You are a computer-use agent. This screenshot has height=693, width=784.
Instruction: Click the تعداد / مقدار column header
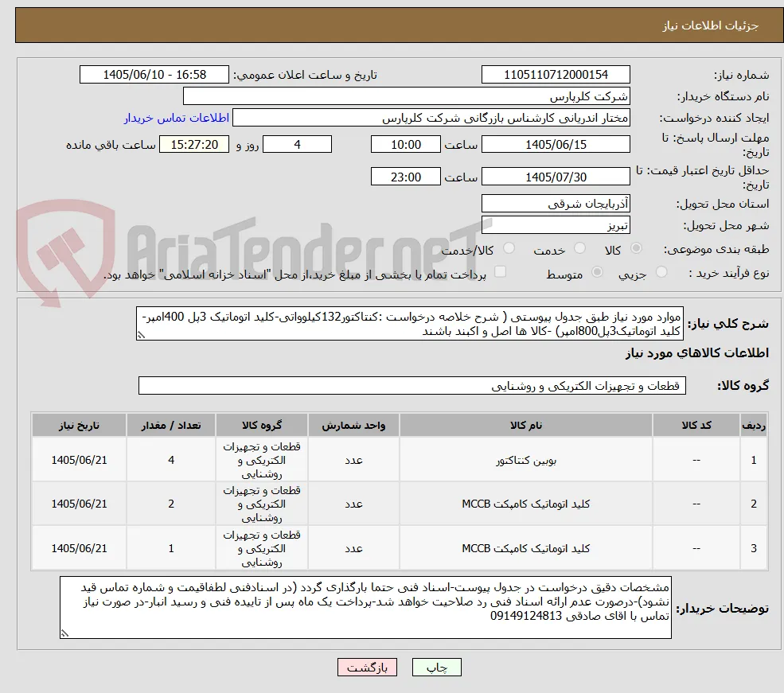pyautogui.click(x=171, y=425)
